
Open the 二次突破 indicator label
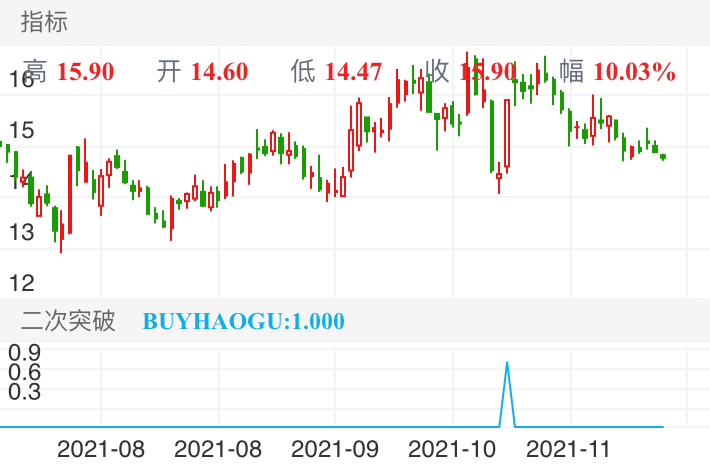pos(68,321)
